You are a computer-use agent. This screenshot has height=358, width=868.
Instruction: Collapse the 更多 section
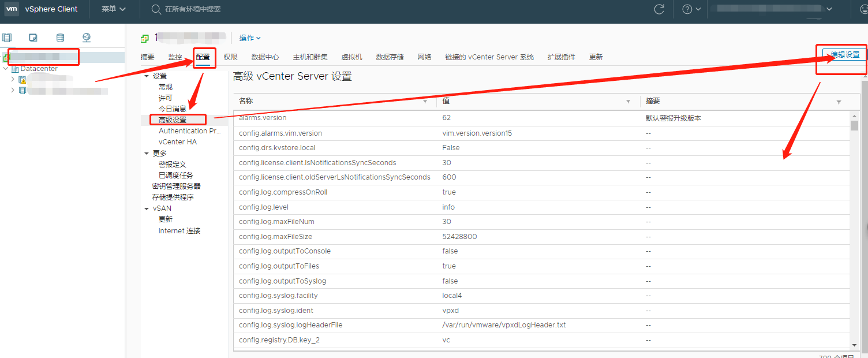pos(147,154)
